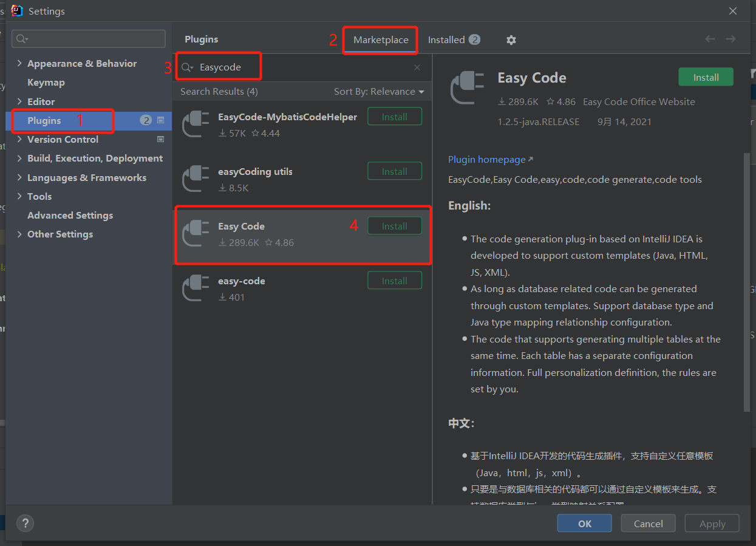
Task: Open plugin settings via the gear icon
Action: click(511, 39)
